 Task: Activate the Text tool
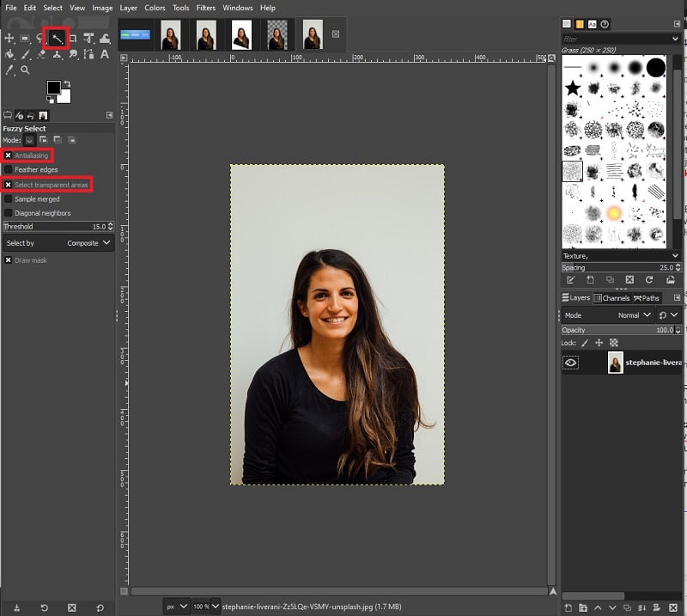pyautogui.click(x=105, y=54)
